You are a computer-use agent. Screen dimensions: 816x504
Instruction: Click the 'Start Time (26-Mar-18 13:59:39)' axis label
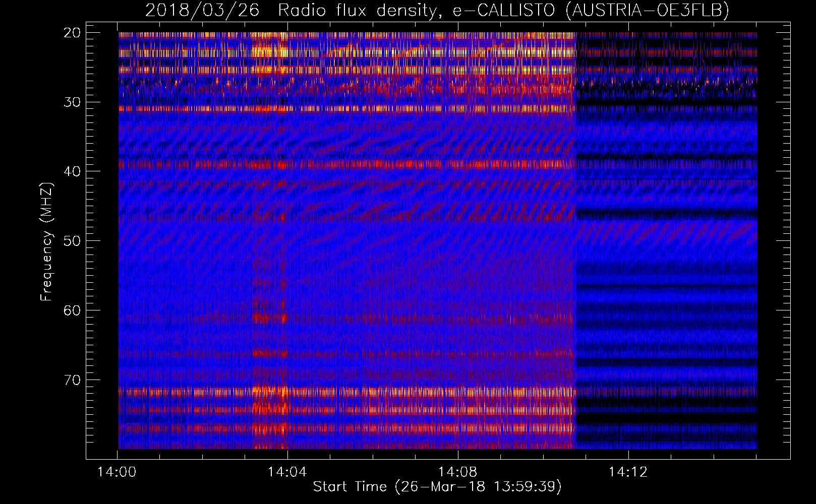(437, 486)
